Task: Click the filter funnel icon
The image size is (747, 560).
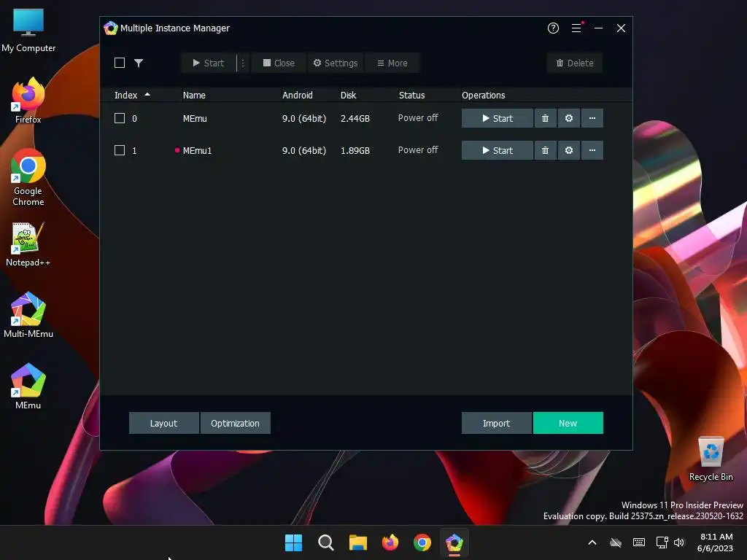Action: 138,63
